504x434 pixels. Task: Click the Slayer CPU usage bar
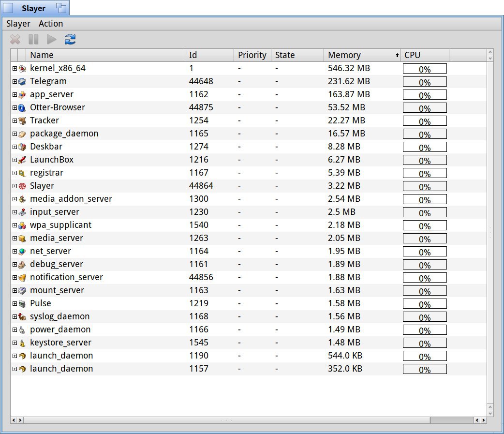coord(425,186)
